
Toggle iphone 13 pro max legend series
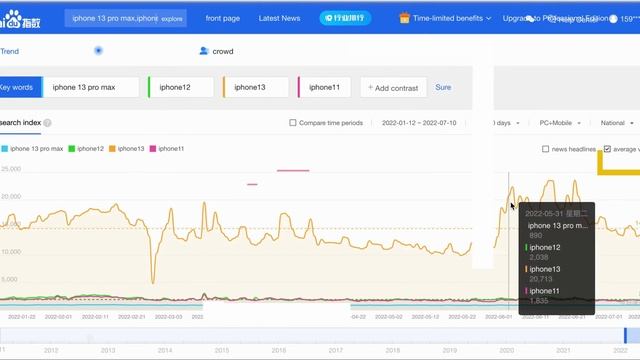[x=32, y=149]
